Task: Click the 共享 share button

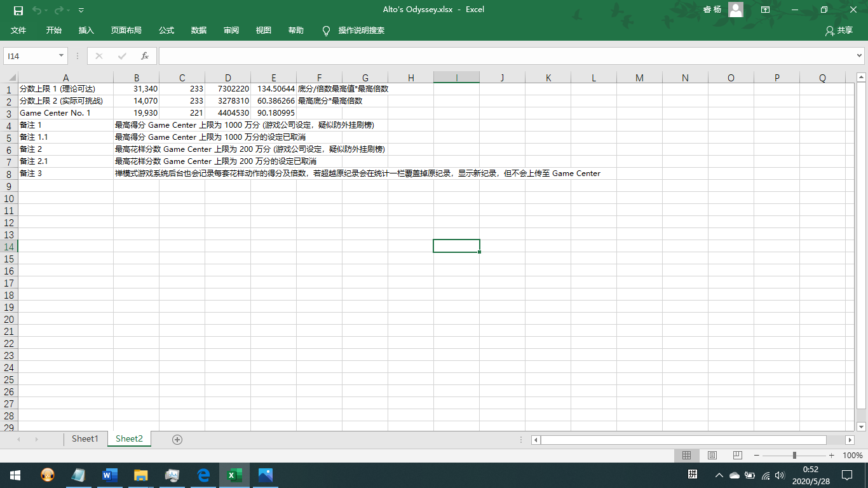Action: (839, 30)
